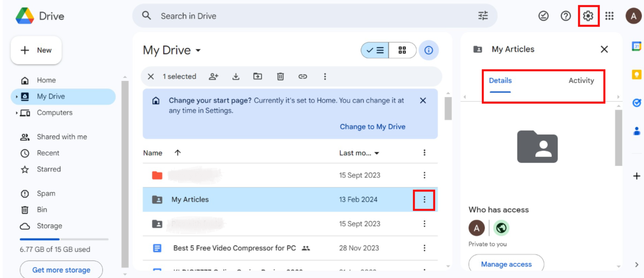Copy link of the selected item
644x278 pixels.
303,77
